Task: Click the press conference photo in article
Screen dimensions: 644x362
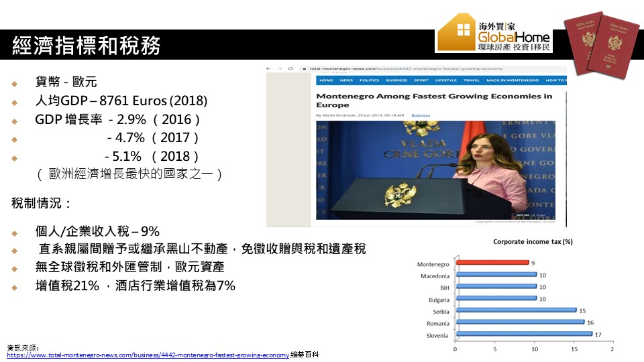Action: 435,170
